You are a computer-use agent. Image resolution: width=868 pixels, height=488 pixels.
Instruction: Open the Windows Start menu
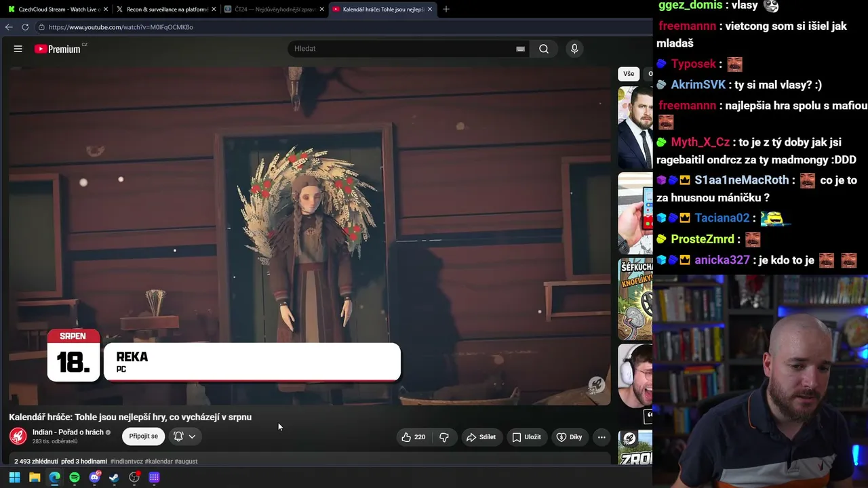(14, 477)
